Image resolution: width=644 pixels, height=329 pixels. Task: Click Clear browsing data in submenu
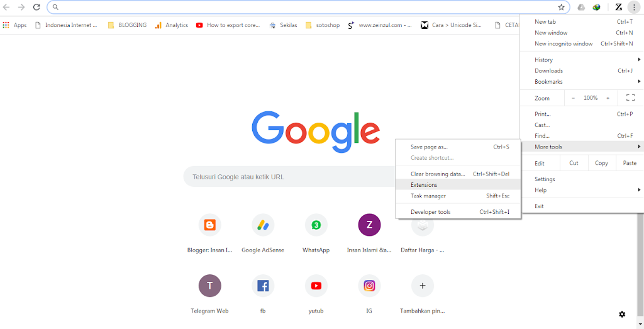[458, 174]
